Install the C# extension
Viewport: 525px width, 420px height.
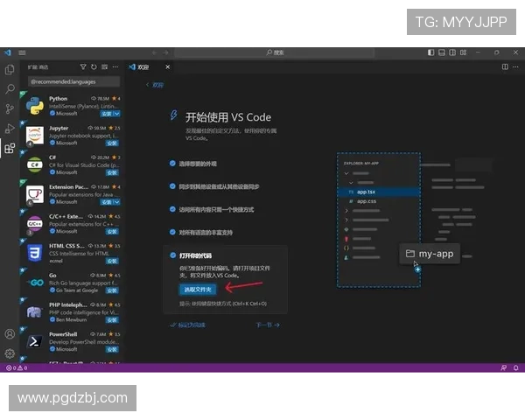[112, 173]
